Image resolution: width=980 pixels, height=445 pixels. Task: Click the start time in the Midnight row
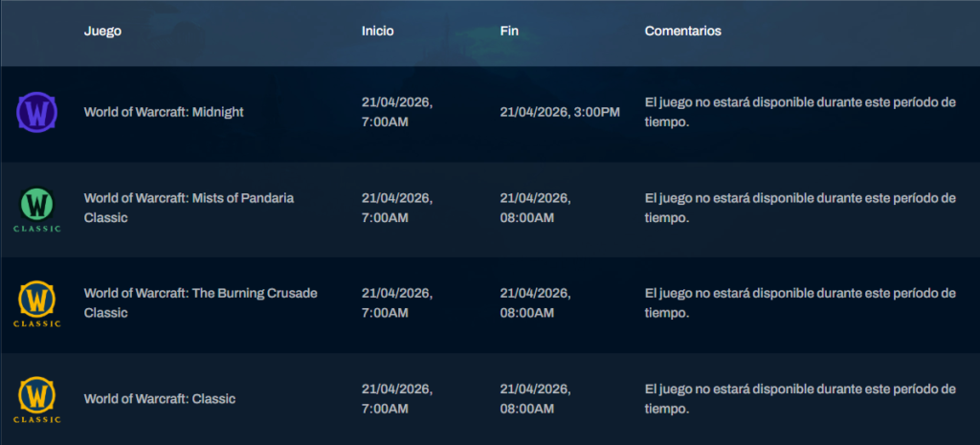click(x=396, y=112)
